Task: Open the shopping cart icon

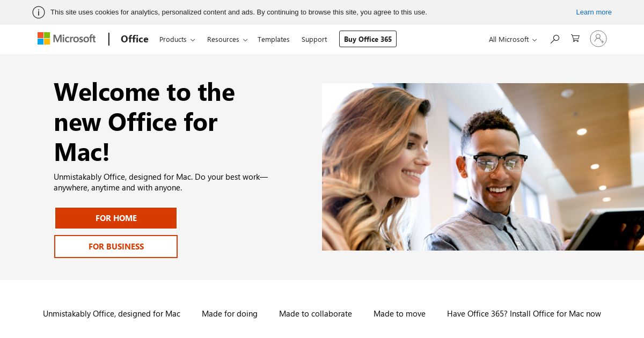Action: [575, 39]
